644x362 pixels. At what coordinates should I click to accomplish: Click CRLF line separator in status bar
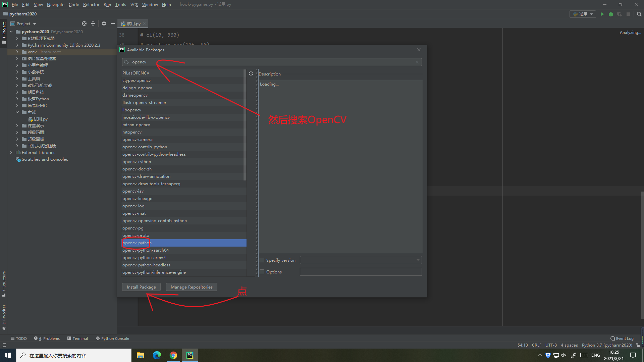(536, 345)
